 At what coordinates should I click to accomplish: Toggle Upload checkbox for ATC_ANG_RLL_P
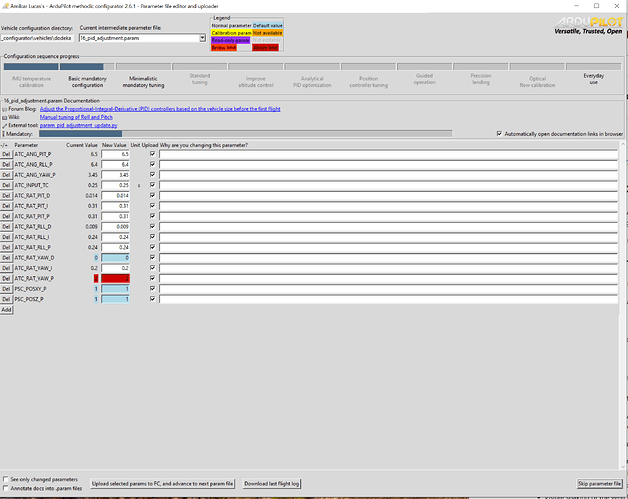coord(152,164)
